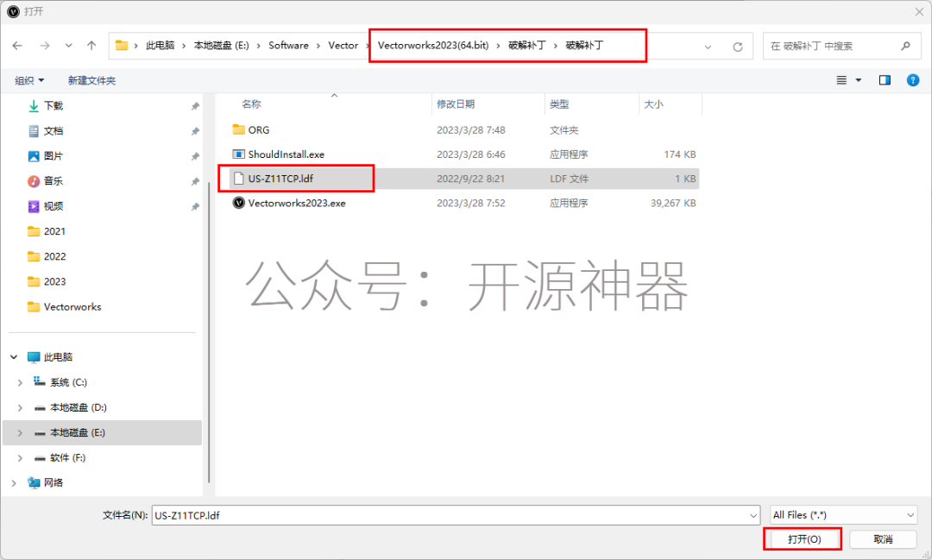Expand chevron after Software in path
The width and height of the screenshot is (932, 560).
pos(318,46)
